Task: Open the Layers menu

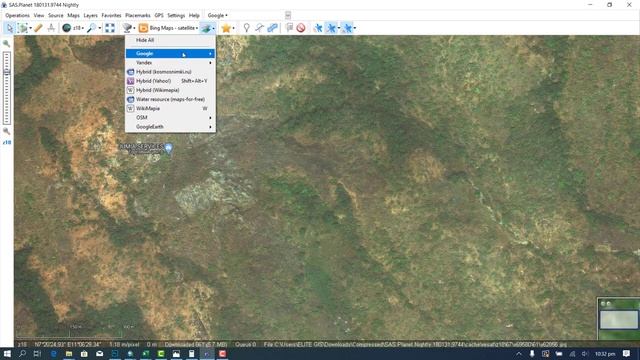Action: 91,16
